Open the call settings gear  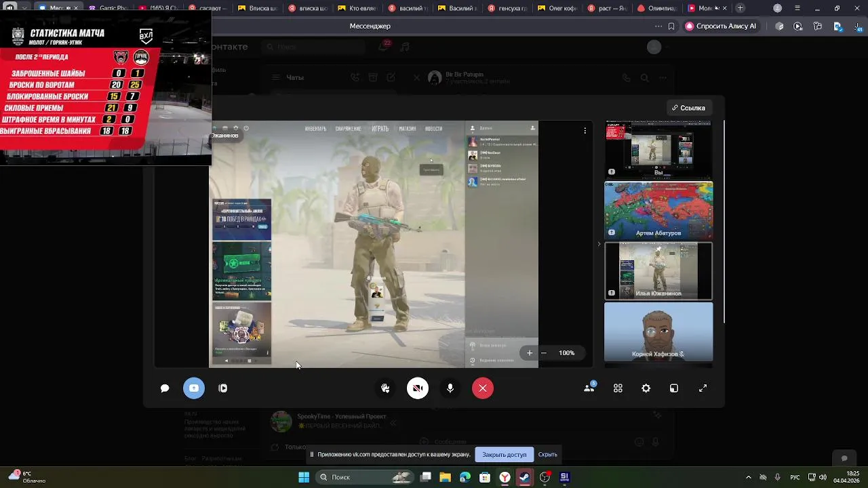pyautogui.click(x=646, y=388)
